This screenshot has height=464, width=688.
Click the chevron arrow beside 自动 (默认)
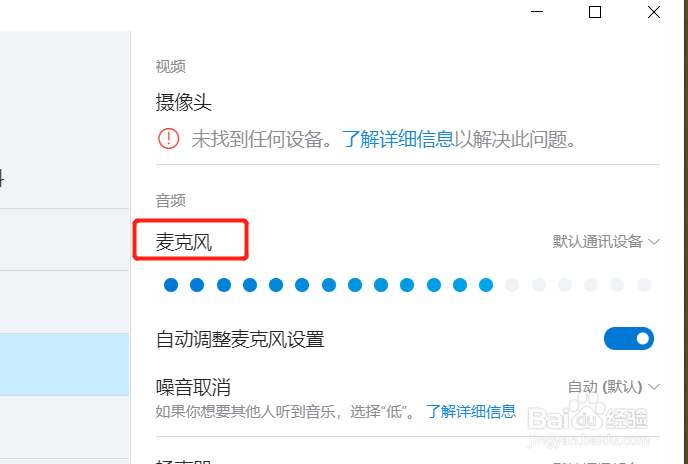[x=654, y=387]
